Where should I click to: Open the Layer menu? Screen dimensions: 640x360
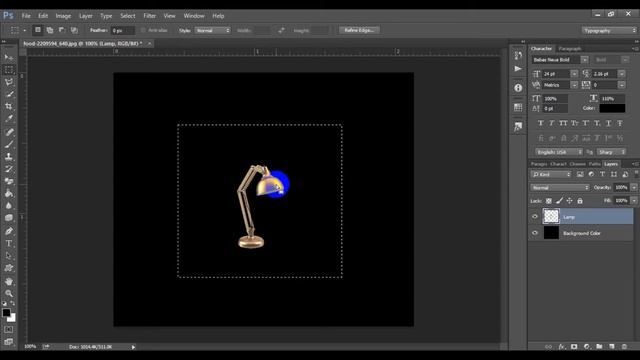coord(86,16)
